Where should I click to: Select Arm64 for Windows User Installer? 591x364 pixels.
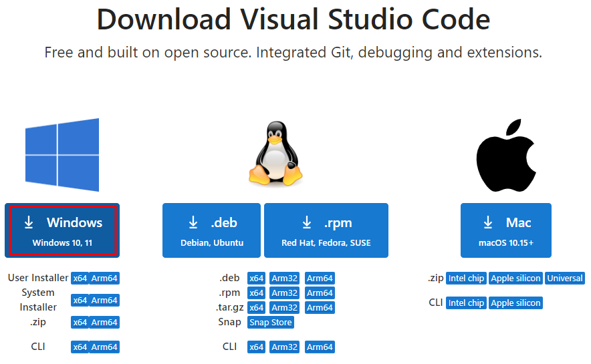pos(104,278)
